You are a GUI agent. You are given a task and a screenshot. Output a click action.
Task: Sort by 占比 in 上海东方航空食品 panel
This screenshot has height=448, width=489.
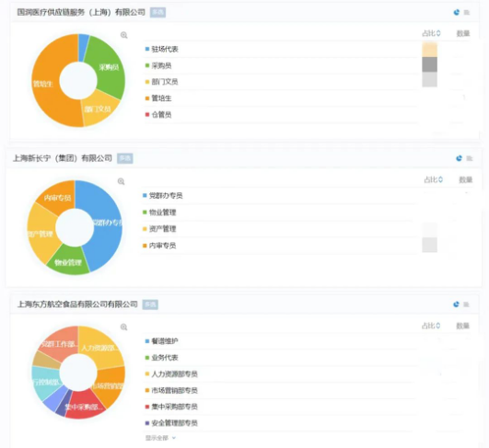pyautogui.click(x=431, y=326)
